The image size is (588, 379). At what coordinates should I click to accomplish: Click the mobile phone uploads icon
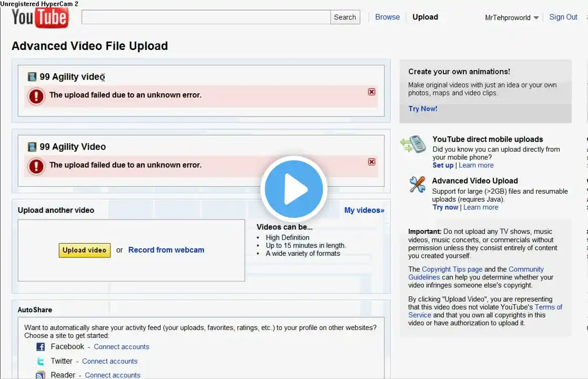413,145
